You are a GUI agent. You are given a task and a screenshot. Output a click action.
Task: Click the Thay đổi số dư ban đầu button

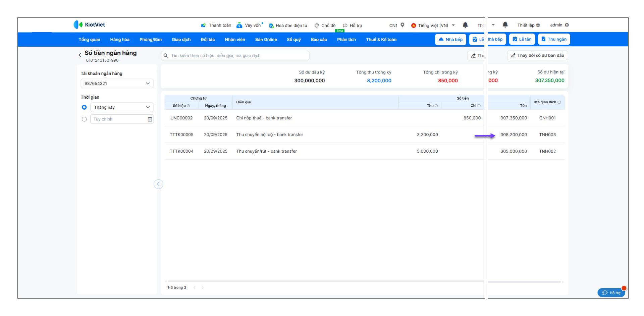[x=537, y=55]
